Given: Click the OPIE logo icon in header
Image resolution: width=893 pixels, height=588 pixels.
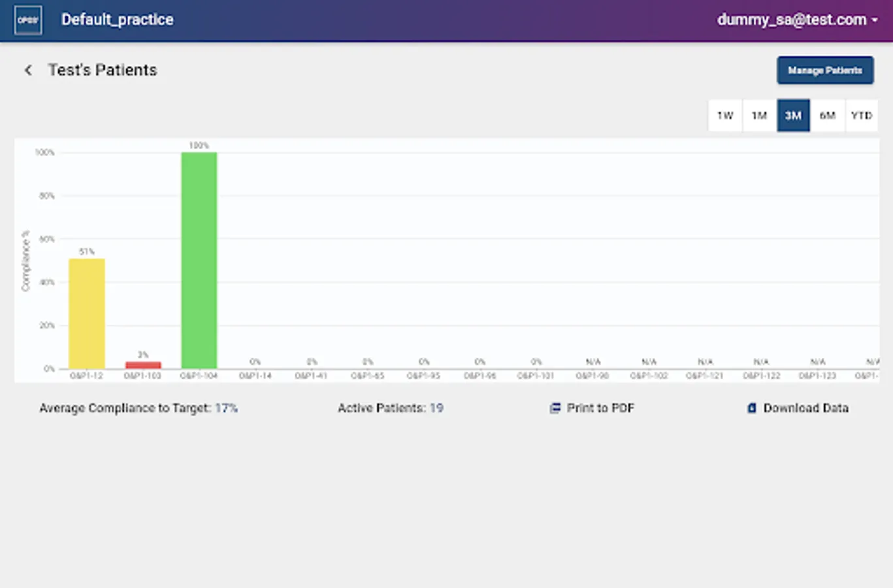Looking at the screenshot, I should pyautogui.click(x=28, y=20).
